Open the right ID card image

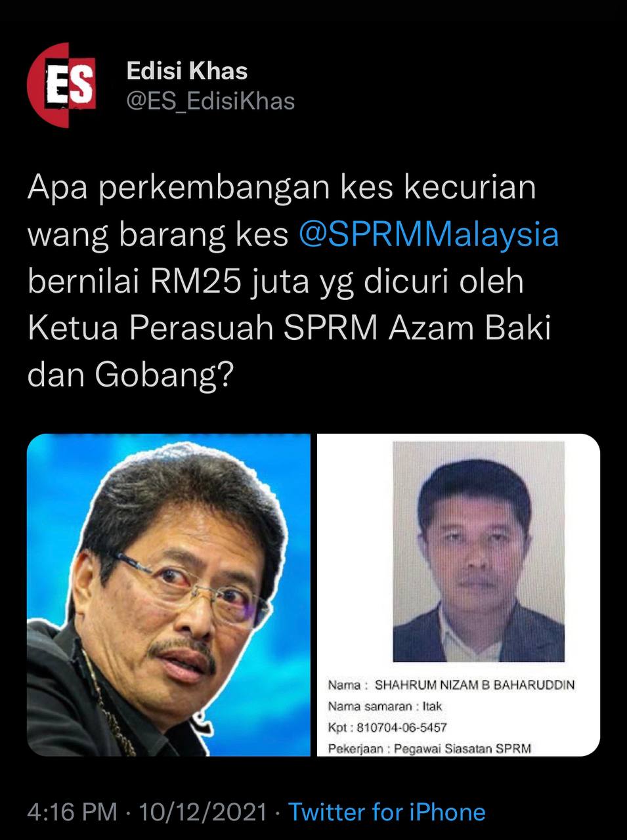458,595
